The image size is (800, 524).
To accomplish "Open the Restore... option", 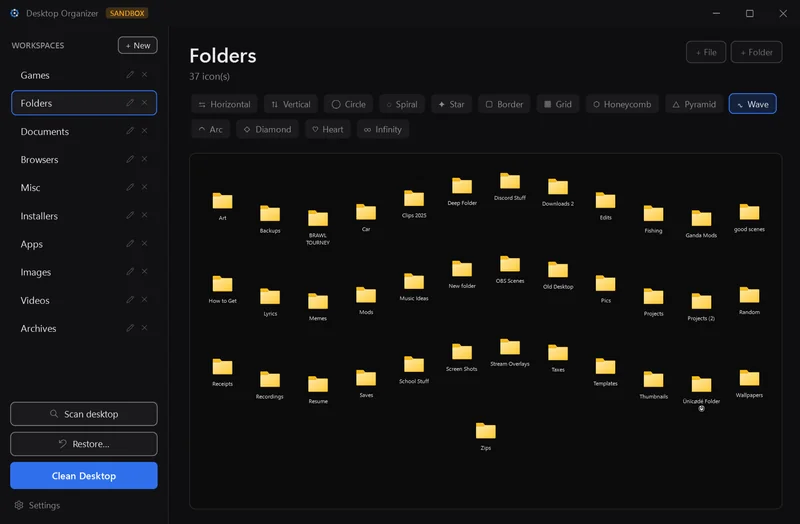I will 84,444.
